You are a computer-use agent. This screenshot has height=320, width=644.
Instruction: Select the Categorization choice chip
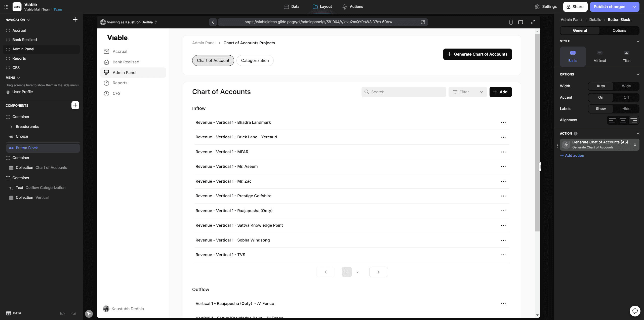255,61
